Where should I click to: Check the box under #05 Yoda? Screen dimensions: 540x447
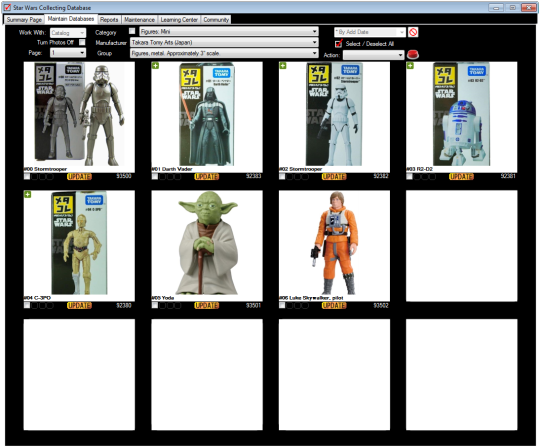click(x=155, y=305)
